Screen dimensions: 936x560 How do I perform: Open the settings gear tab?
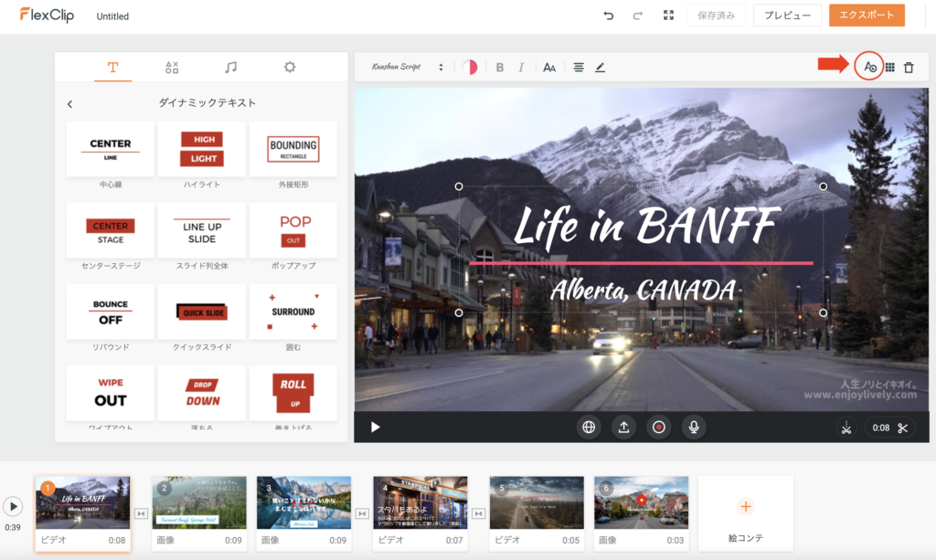pos(290,68)
